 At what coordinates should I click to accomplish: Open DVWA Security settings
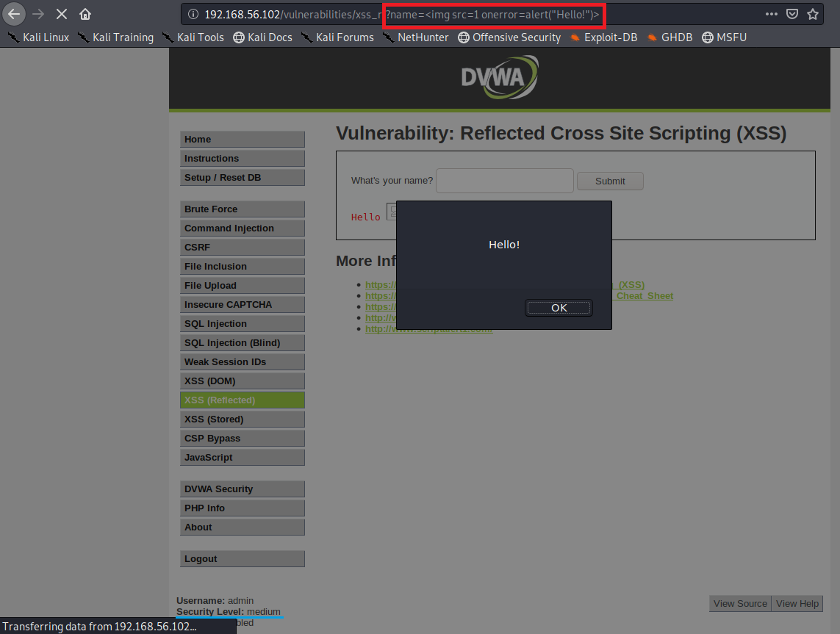click(242, 489)
